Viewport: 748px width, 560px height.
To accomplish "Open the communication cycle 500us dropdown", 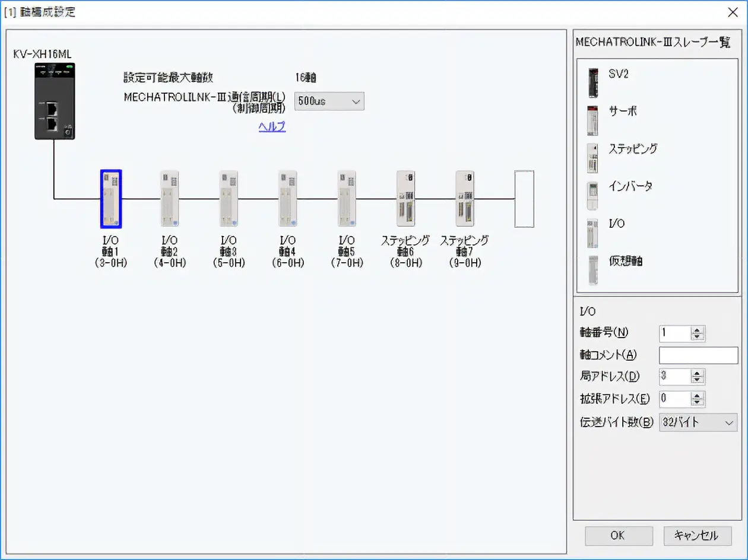I will tap(329, 101).
